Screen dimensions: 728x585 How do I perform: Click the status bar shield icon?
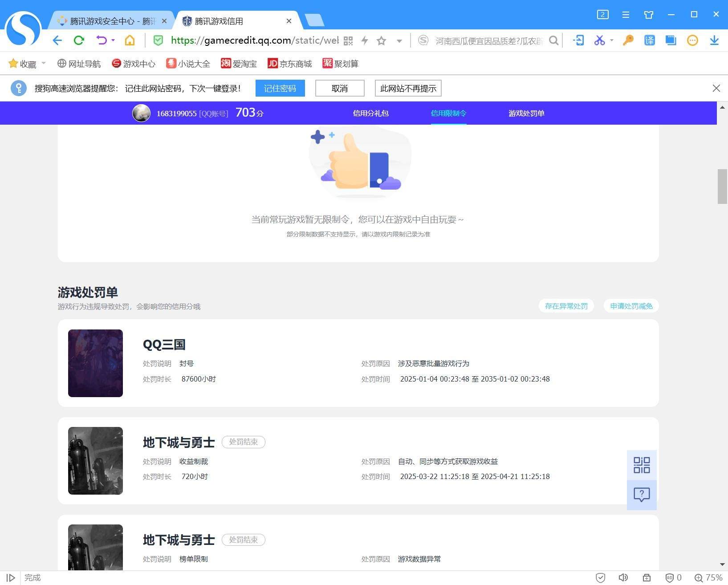tap(600, 578)
